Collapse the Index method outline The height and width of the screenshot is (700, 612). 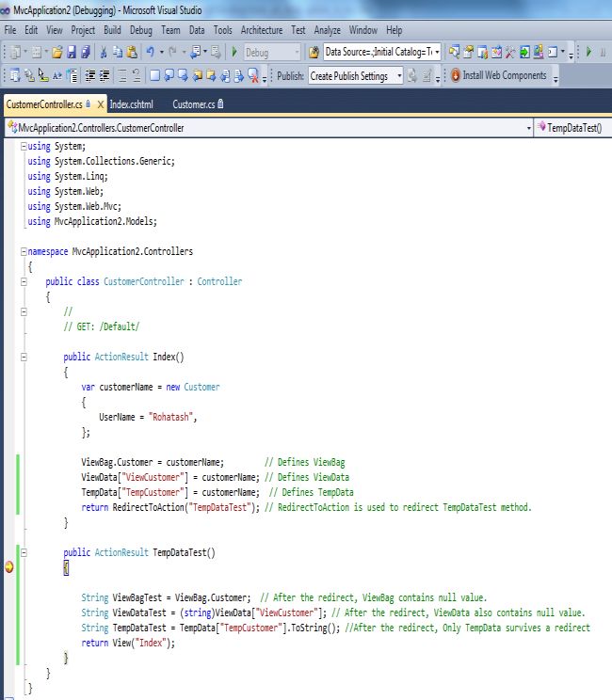[x=24, y=358]
